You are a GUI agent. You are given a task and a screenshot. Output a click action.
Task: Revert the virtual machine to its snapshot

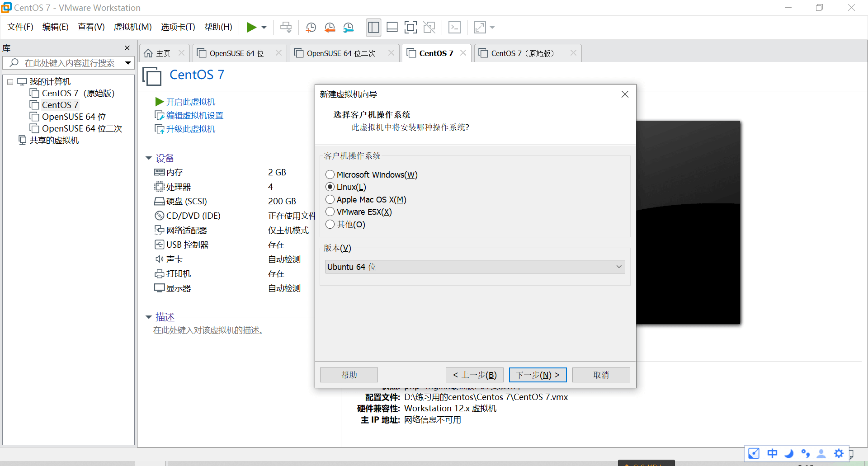point(330,27)
